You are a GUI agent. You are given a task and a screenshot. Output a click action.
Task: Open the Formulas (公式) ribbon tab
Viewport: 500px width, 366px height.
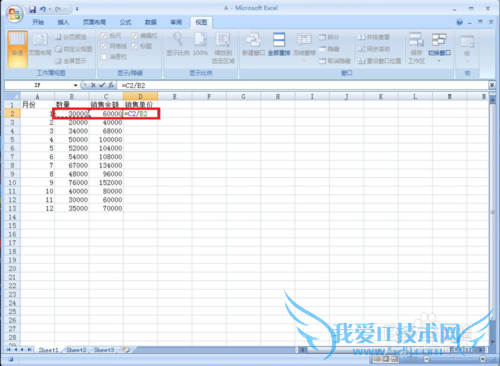[125, 22]
